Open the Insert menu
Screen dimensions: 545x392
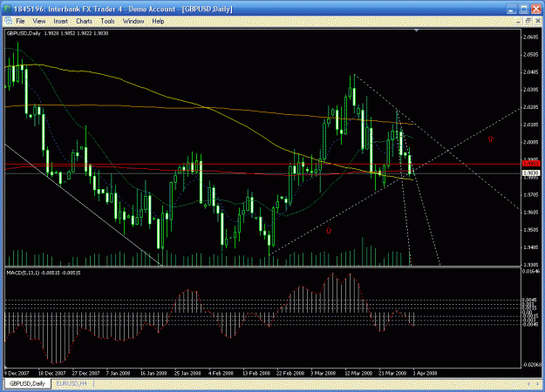(60, 21)
